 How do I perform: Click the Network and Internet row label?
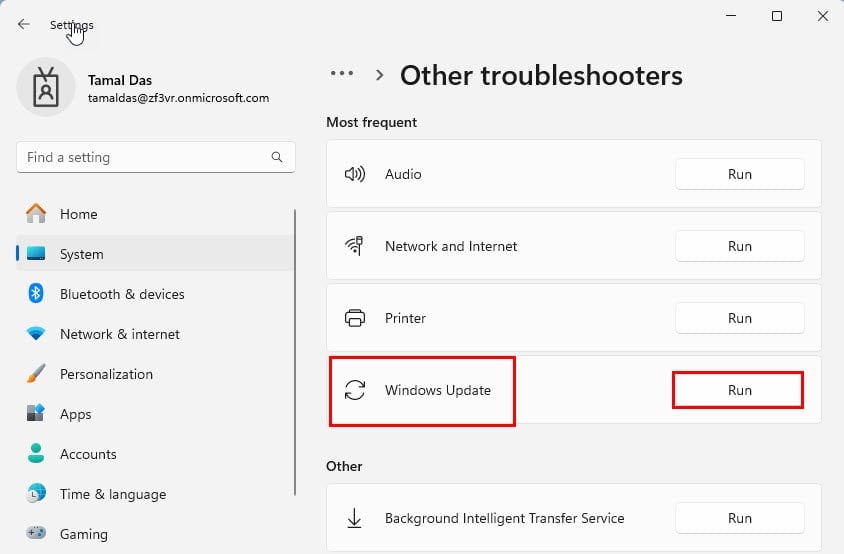[451, 246]
